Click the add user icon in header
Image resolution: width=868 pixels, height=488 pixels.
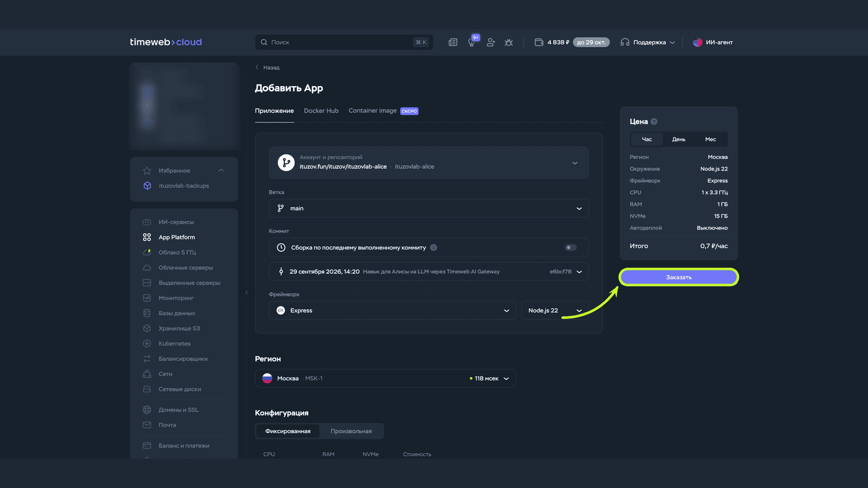click(491, 42)
